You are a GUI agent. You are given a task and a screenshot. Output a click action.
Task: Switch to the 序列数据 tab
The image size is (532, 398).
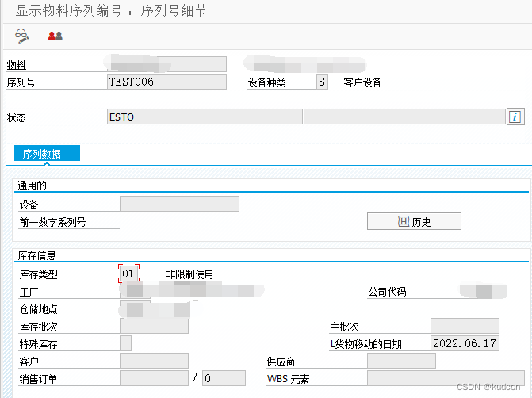47,154
